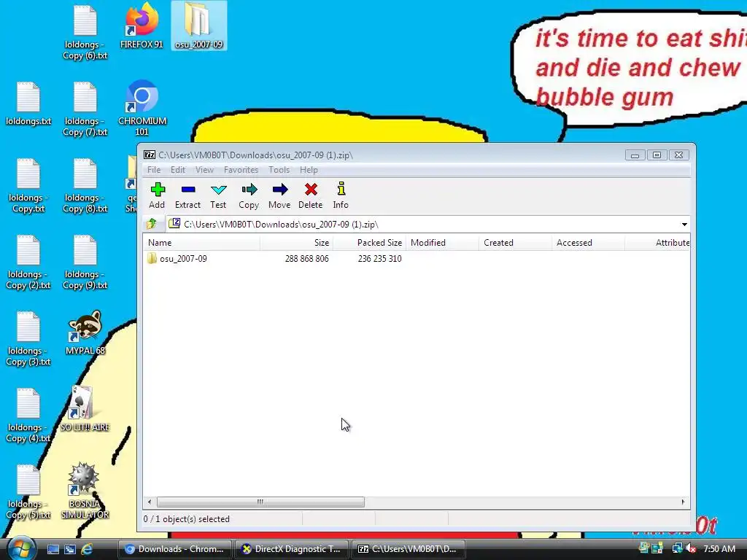Open the Info tool
This screenshot has height=560, width=747.
pos(341,195)
